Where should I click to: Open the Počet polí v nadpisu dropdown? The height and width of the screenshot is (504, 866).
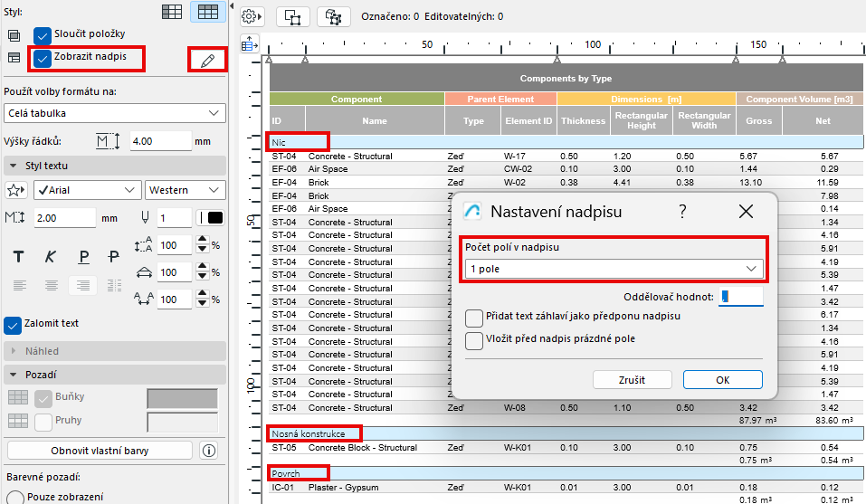[x=614, y=269]
